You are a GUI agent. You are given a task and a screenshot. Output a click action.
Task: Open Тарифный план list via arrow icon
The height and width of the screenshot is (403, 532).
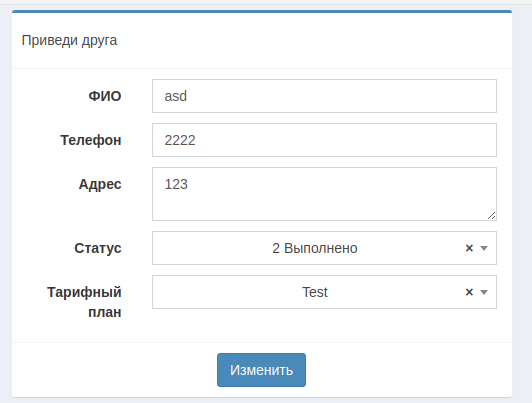tap(484, 292)
